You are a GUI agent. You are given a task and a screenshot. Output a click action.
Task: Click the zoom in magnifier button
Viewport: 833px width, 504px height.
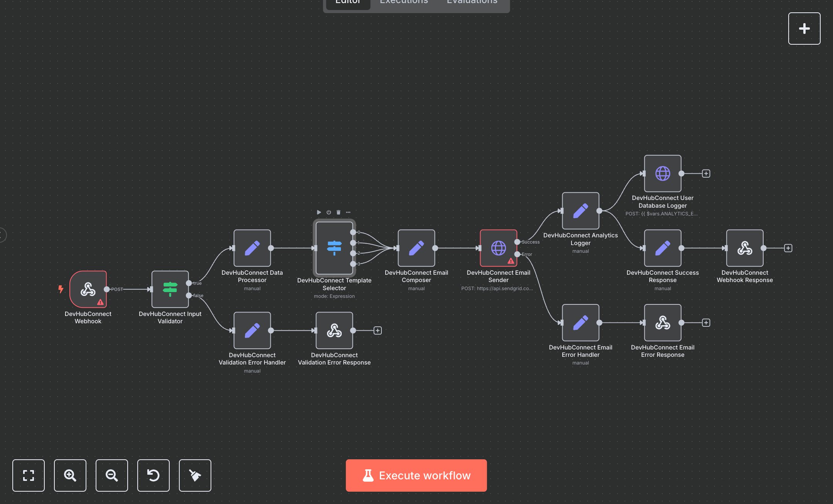(70, 475)
